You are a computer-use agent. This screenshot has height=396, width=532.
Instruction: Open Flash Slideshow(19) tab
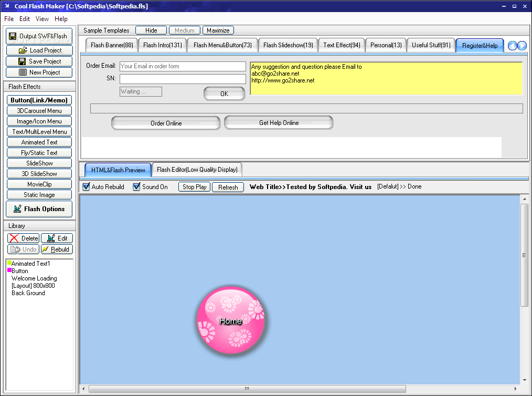click(288, 45)
